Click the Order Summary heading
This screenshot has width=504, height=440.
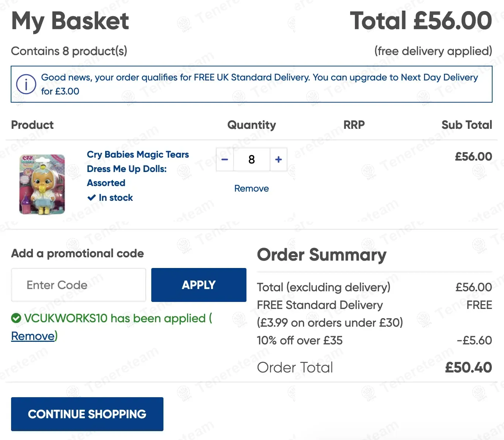click(322, 255)
